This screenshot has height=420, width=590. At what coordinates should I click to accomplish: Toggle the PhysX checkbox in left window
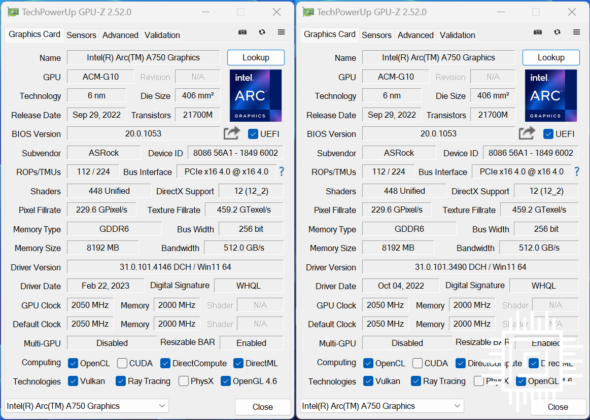coord(183,381)
